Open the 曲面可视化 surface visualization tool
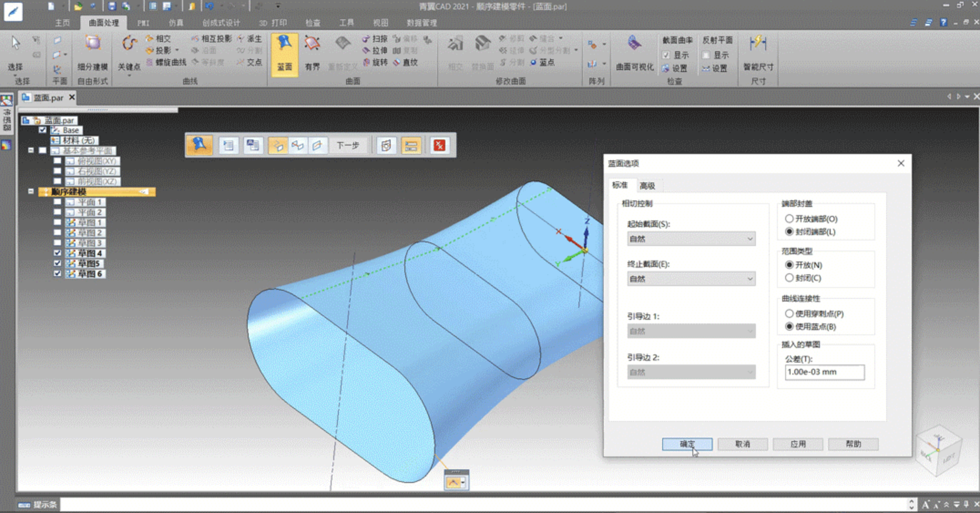 634,54
